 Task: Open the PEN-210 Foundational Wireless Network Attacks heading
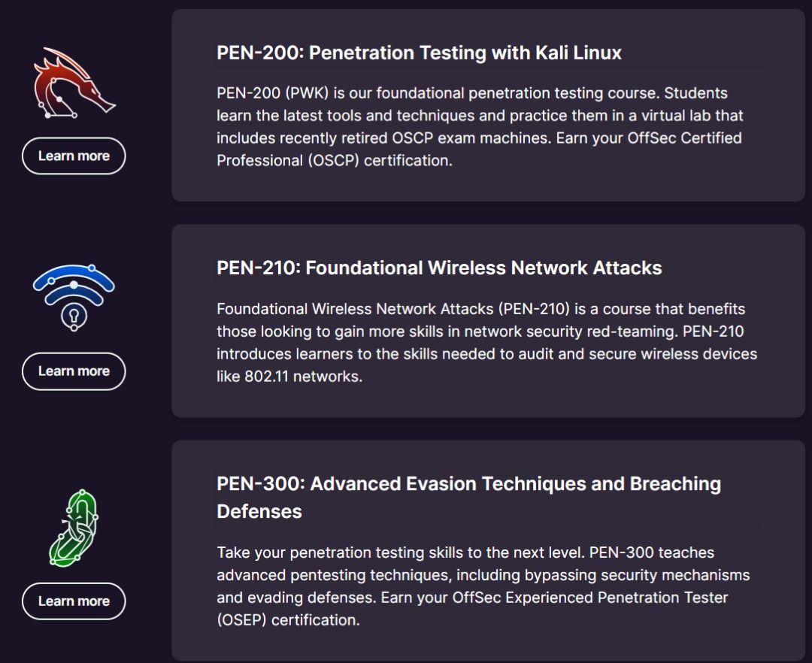(x=439, y=268)
